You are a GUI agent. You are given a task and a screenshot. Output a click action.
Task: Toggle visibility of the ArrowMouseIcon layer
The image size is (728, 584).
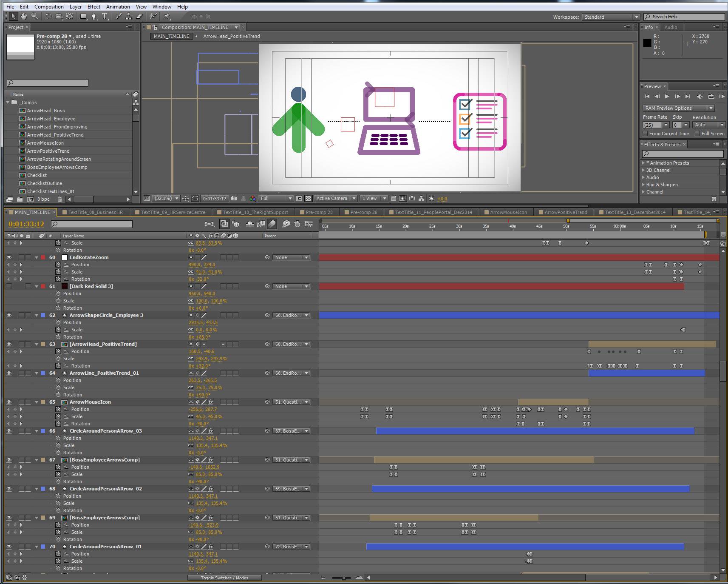[9, 402]
